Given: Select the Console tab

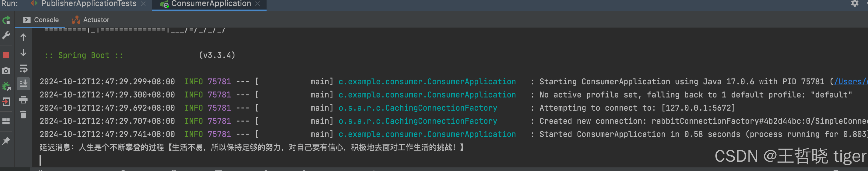Looking at the screenshot, I should pos(41,20).
